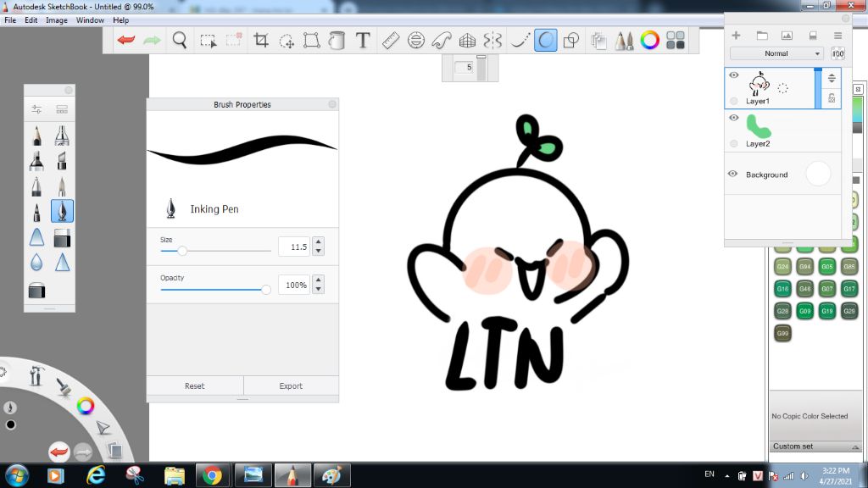Open Windows Start menu
This screenshot has width=868, height=488.
tap(17, 475)
